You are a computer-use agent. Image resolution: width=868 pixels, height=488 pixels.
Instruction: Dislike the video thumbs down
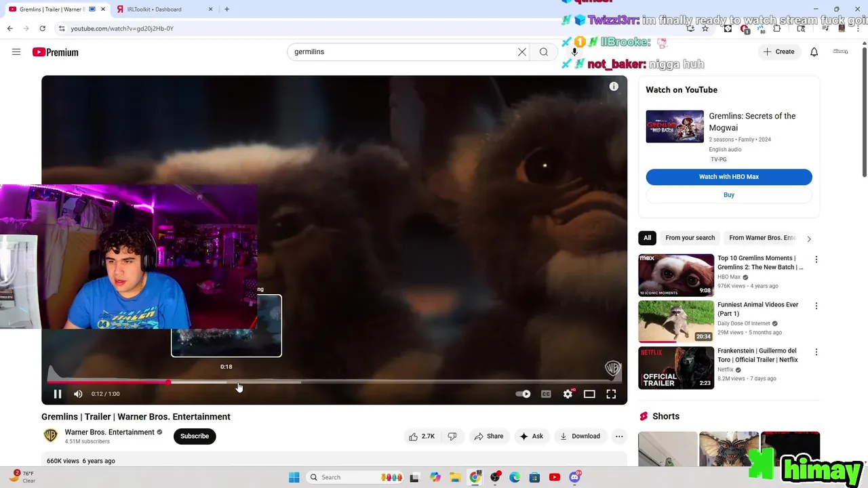click(x=452, y=436)
